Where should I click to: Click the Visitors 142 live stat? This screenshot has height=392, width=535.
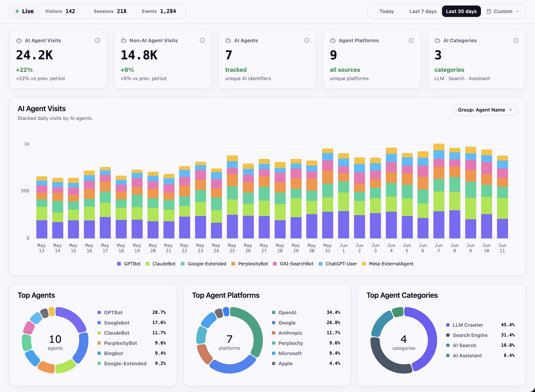coord(60,11)
